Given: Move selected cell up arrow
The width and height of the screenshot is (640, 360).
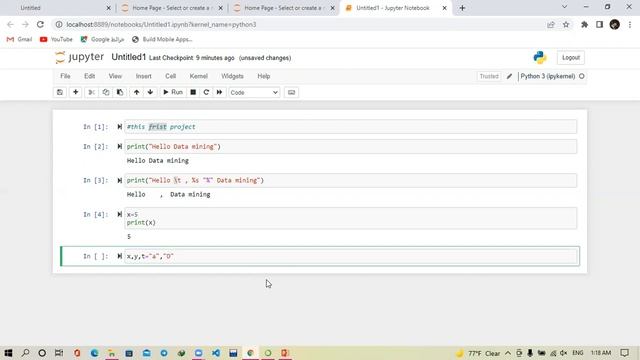Looking at the screenshot, I should point(136,92).
